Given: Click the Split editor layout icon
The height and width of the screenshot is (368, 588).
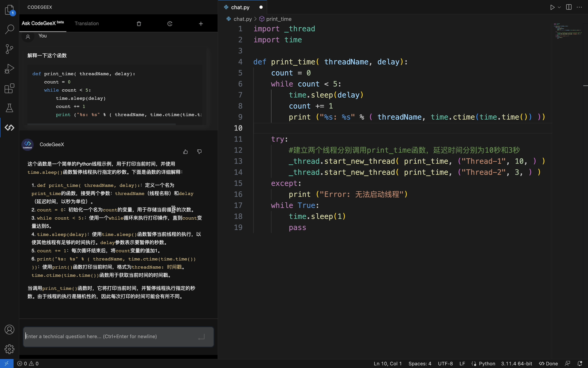Looking at the screenshot, I should tap(568, 7).
